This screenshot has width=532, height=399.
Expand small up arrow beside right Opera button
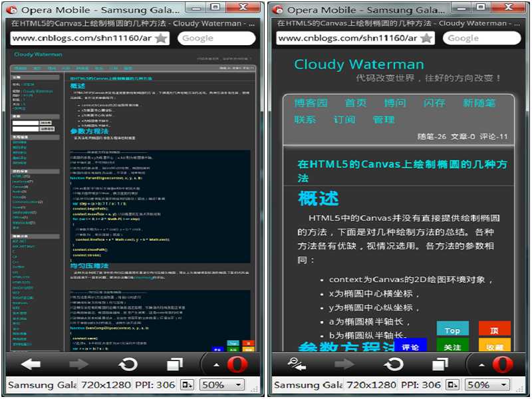(x=481, y=365)
